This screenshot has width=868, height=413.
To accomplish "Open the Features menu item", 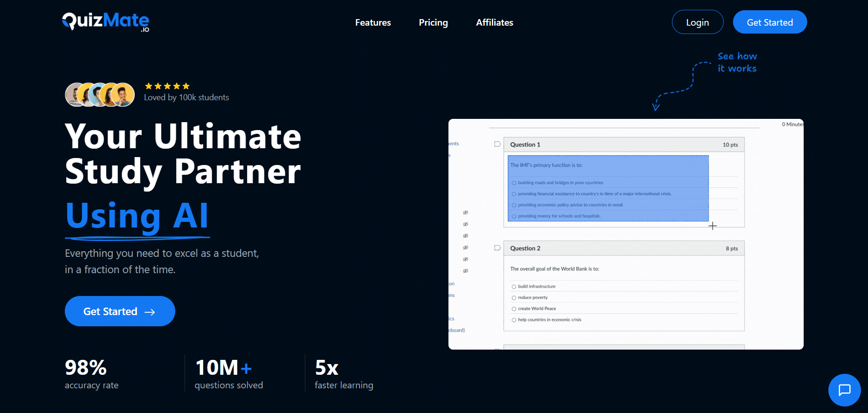I will (373, 22).
